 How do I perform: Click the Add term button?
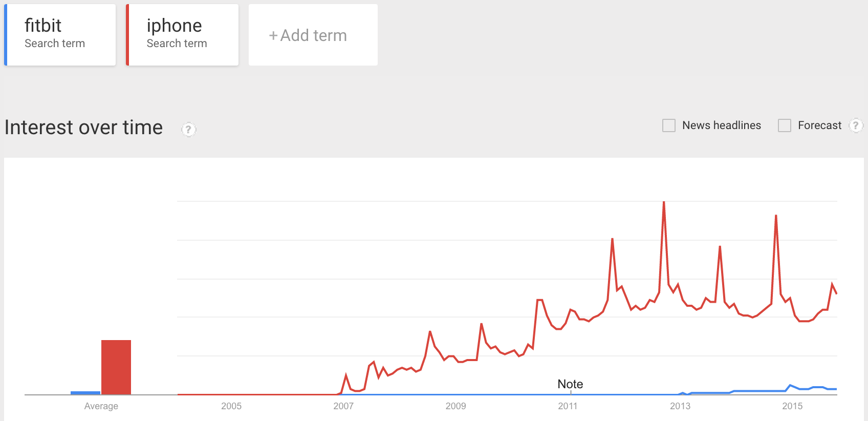(313, 35)
